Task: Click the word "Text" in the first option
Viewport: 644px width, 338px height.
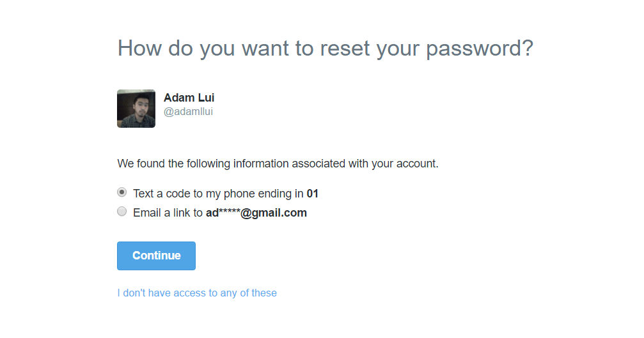Action: coord(143,194)
